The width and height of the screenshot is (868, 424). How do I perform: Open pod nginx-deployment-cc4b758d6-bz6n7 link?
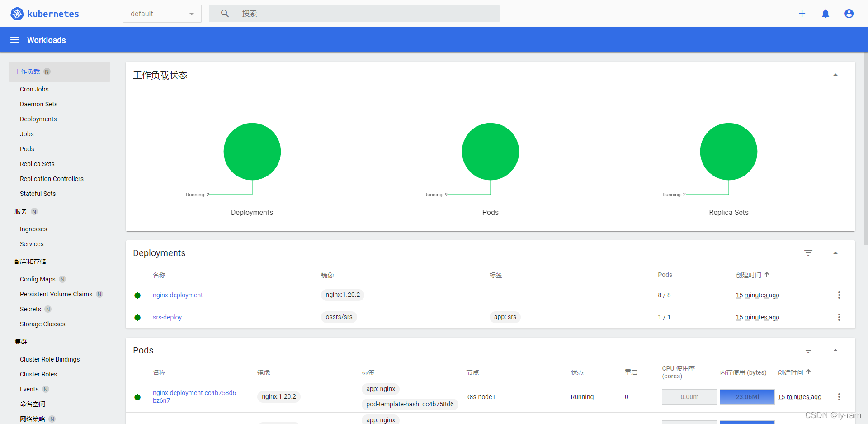pyautogui.click(x=195, y=396)
